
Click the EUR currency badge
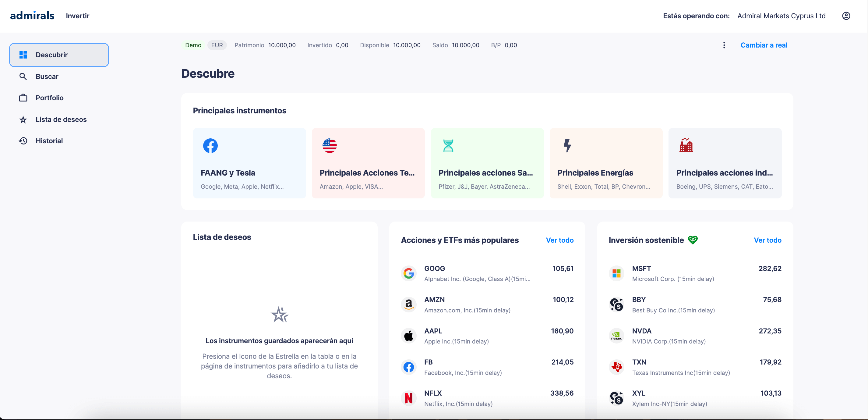coord(217,45)
